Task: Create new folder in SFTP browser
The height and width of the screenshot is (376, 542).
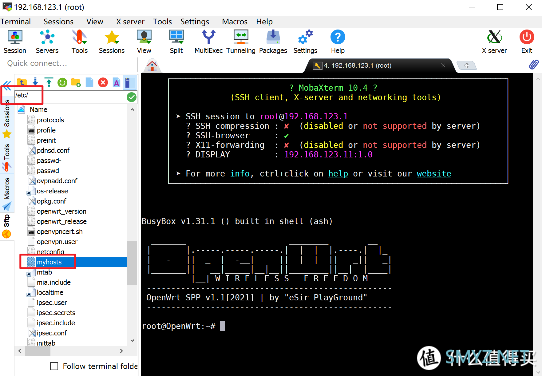Action: click(x=76, y=82)
